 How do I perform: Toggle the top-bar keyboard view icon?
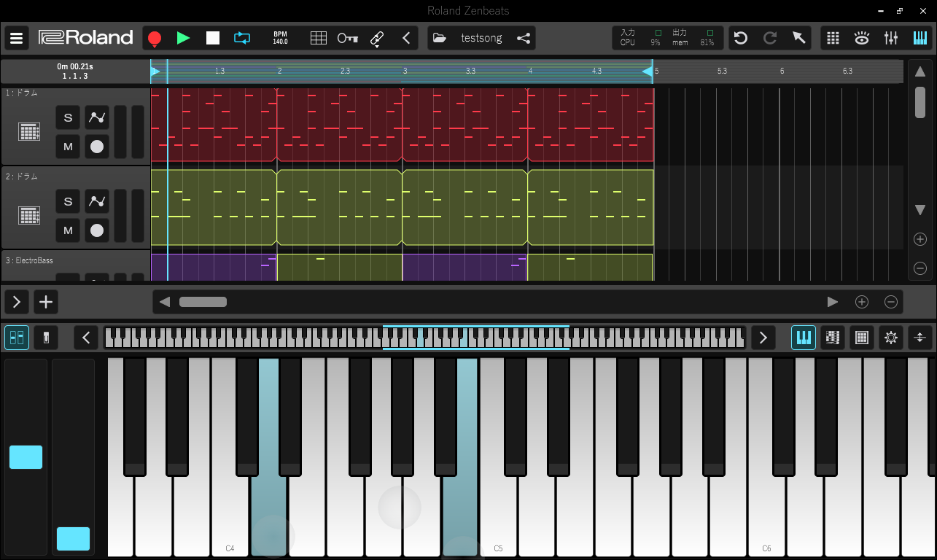point(920,38)
